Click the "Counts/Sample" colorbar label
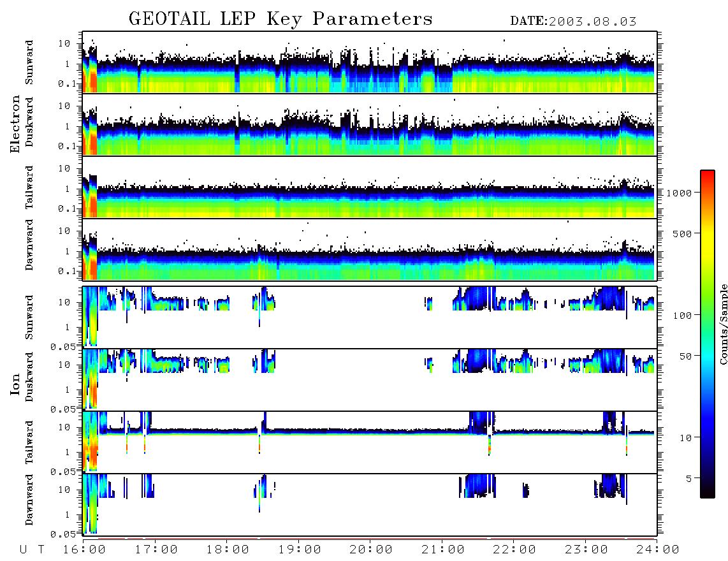This screenshot has width=728, height=561. point(723,324)
